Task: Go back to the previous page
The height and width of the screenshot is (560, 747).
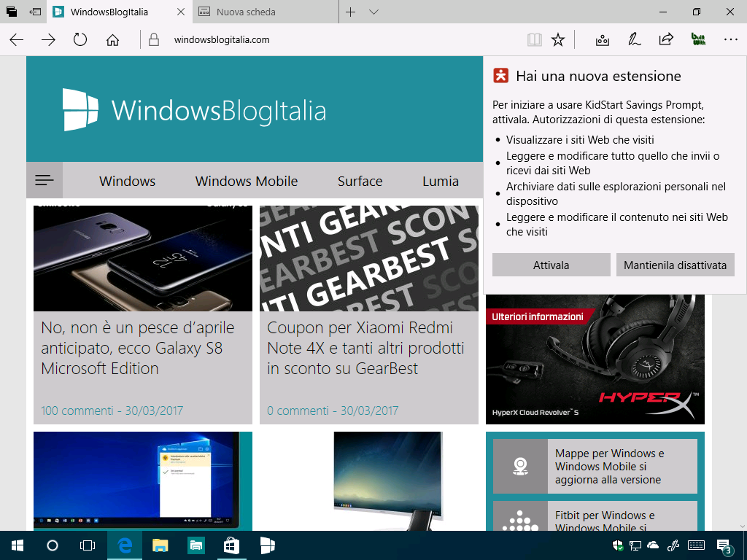Action: pos(17,39)
